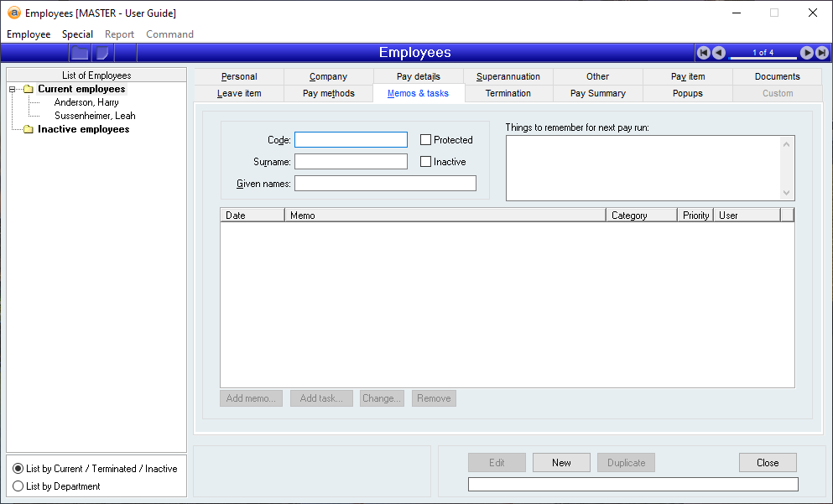This screenshot has width=833, height=504.
Task: Jump to the first employee record
Action: point(704,53)
